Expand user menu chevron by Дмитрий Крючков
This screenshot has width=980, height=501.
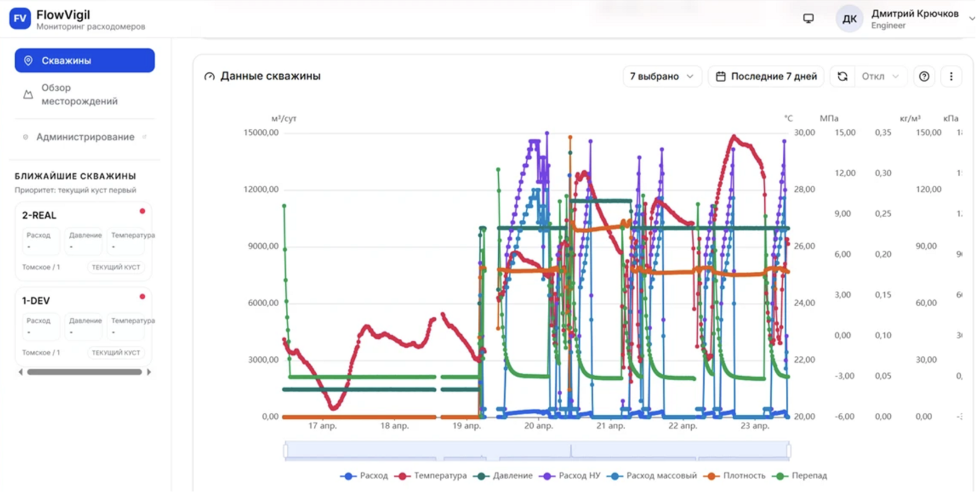tap(971, 19)
